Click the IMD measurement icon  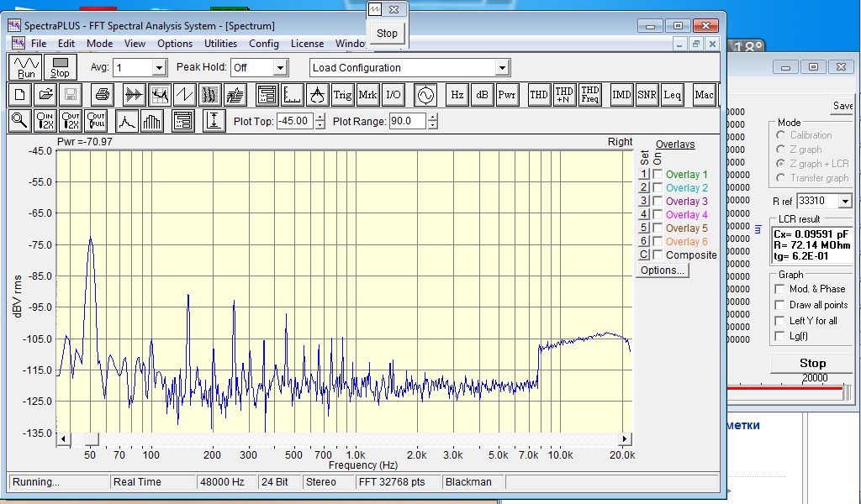pyautogui.click(x=621, y=95)
